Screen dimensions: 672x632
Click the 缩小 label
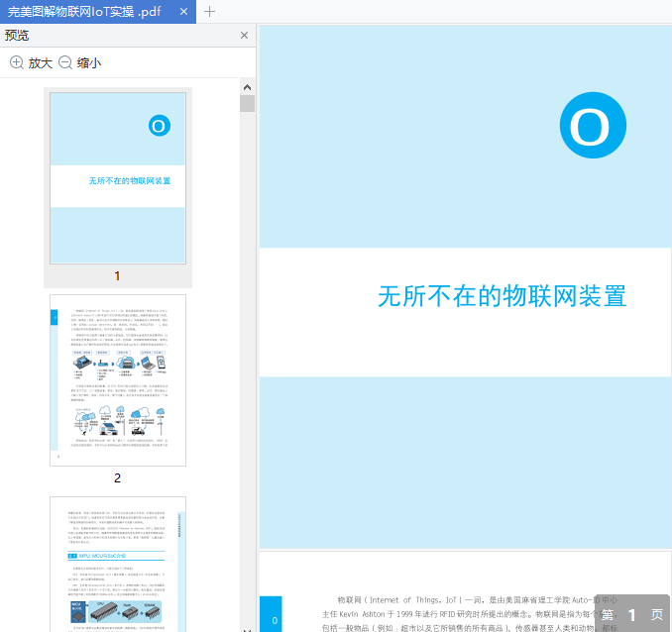(x=89, y=63)
